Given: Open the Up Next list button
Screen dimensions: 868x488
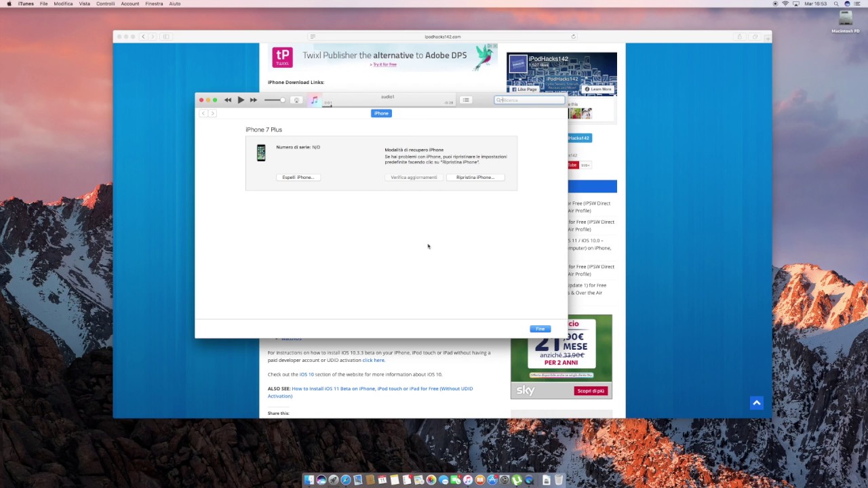Looking at the screenshot, I should click(x=466, y=100).
